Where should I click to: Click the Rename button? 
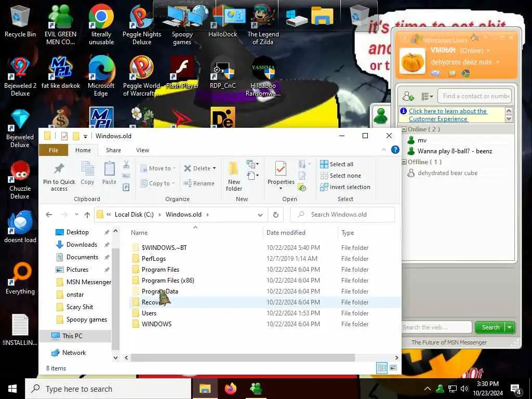[x=199, y=183]
